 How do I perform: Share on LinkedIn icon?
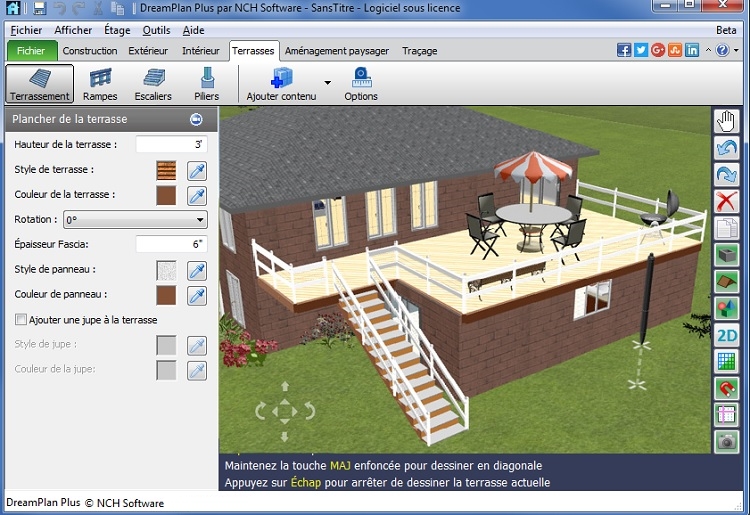point(692,50)
